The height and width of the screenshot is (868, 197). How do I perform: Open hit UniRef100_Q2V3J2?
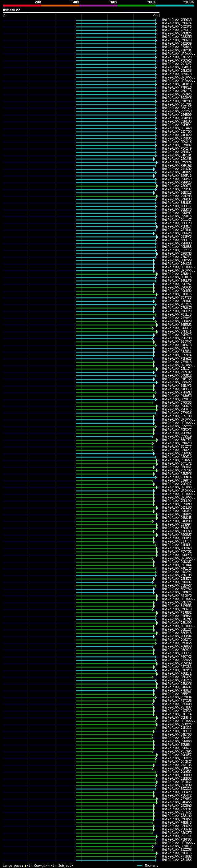point(177,30)
